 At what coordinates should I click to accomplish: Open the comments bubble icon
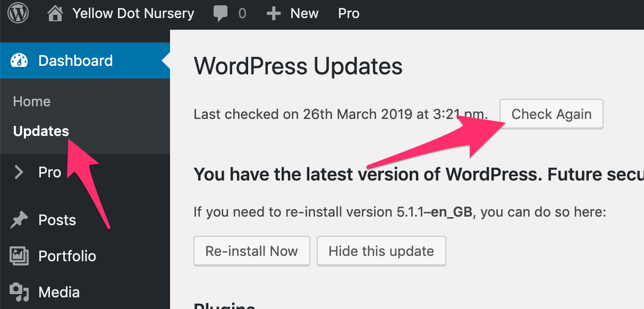pos(221,13)
